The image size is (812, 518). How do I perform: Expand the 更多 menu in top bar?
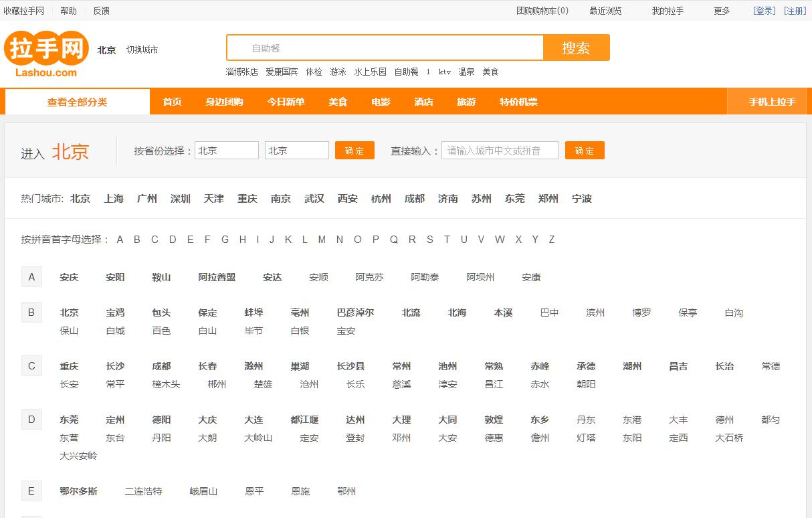pyautogui.click(x=722, y=11)
